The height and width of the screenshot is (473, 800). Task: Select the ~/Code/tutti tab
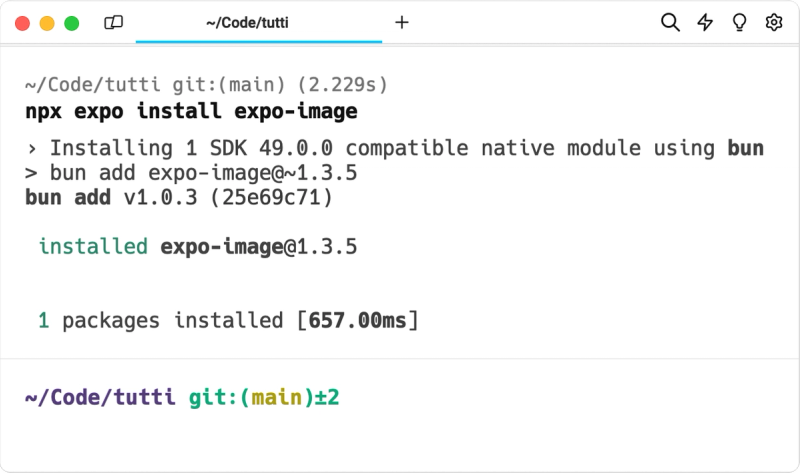(x=259, y=23)
